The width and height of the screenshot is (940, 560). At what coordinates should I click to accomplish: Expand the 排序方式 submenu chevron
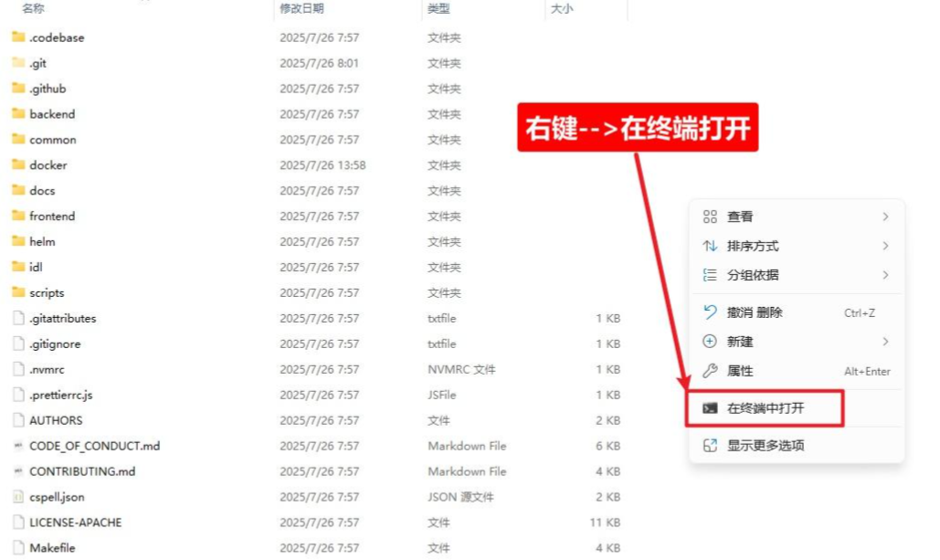tap(885, 246)
